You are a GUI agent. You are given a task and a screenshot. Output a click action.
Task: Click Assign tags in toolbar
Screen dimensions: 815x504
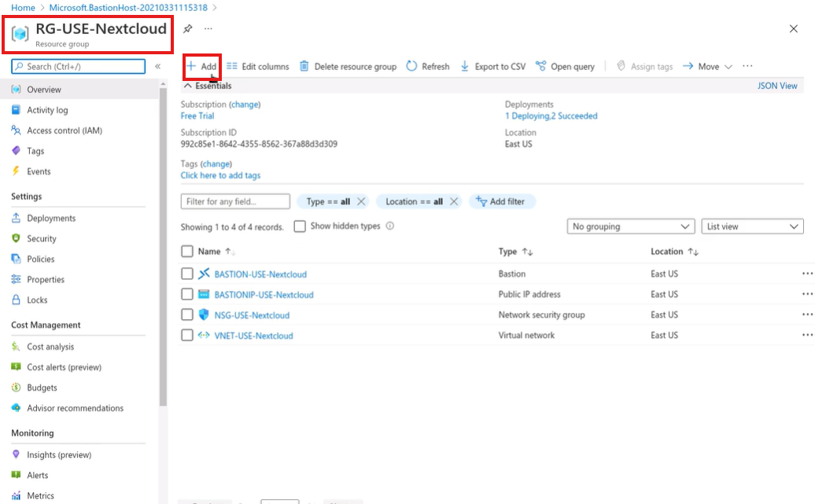tap(644, 67)
